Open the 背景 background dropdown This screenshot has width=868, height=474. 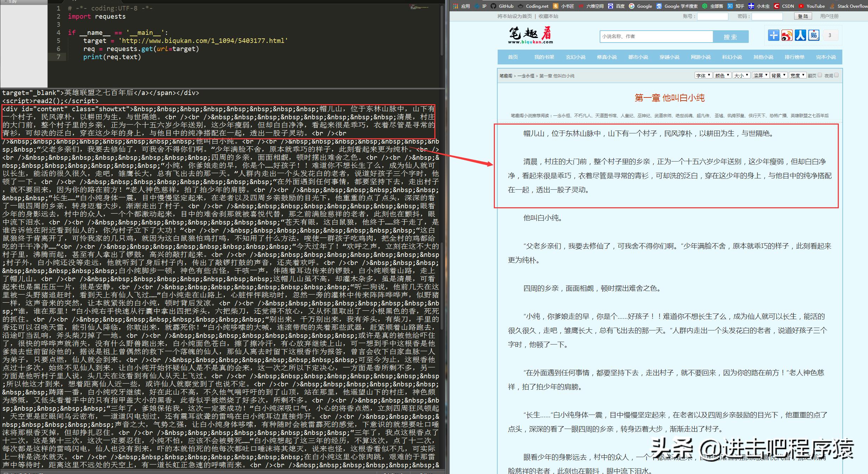coord(779,75)
